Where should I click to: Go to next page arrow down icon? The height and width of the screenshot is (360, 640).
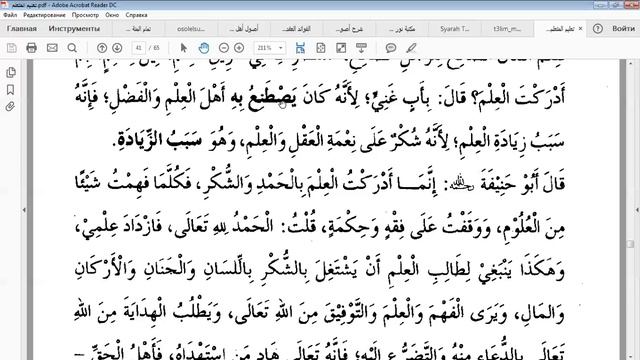tap(117, 48)
